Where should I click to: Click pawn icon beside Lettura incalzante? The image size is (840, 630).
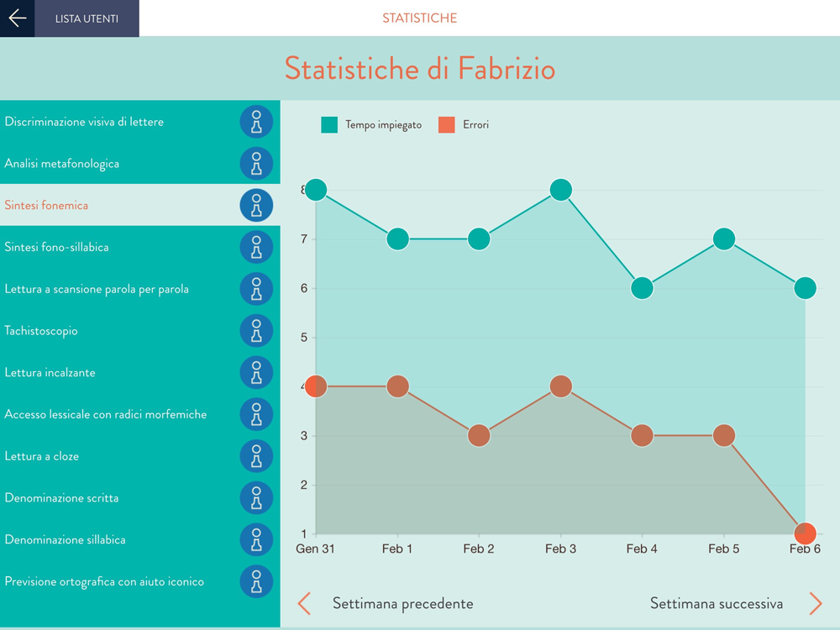[x=256, y=372]
